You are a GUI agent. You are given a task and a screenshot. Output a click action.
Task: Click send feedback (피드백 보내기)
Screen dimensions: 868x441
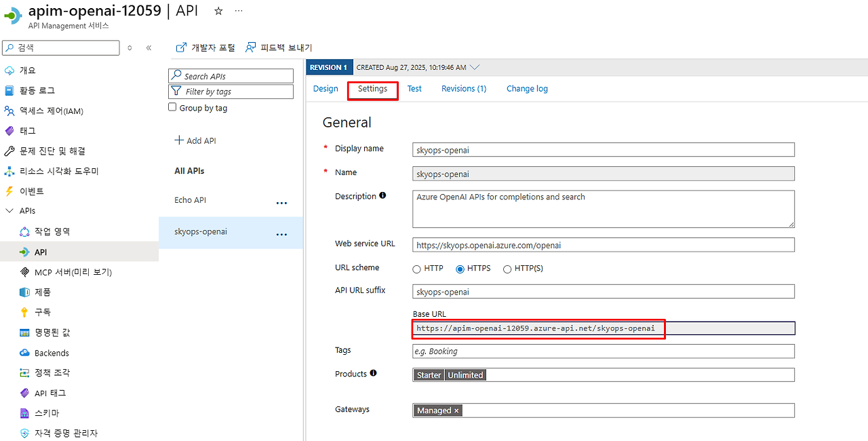coord(279,47)
